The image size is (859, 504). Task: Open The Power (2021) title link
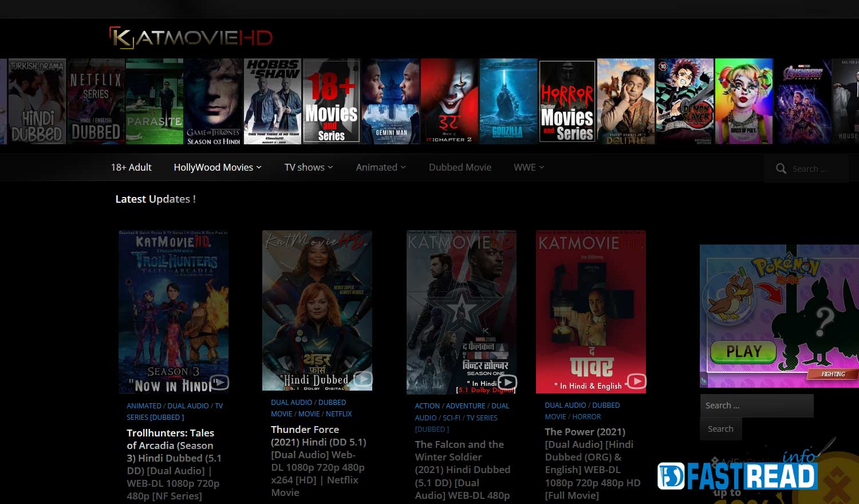point(593,463)
